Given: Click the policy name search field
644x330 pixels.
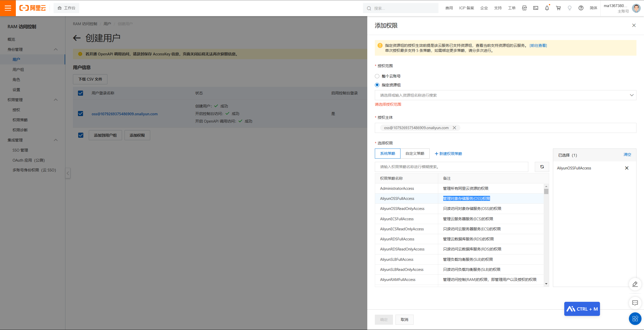Looking at the screenshot, I should [x=451, y=167].
